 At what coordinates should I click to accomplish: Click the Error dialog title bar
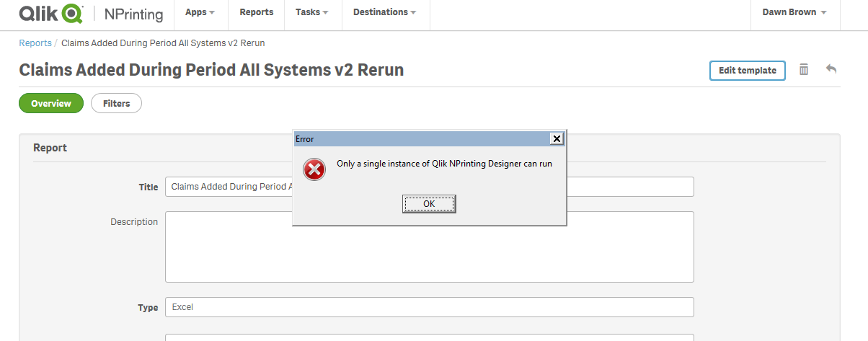(418, 138)
